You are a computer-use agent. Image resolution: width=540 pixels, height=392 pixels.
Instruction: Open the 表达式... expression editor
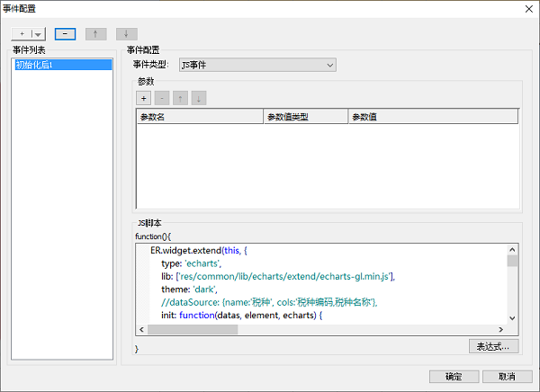pyautogui.click(x=494, y=346)
